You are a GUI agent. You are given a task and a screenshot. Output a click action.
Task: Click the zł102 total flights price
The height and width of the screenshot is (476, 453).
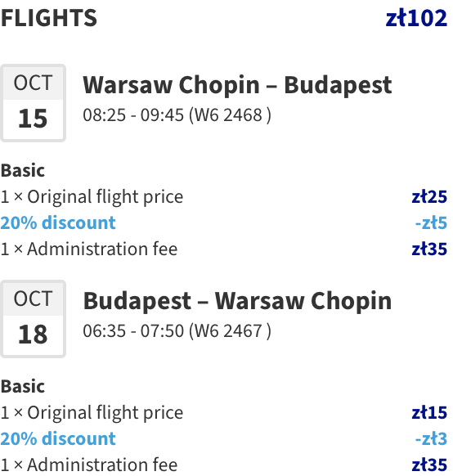tap(416, 18)
